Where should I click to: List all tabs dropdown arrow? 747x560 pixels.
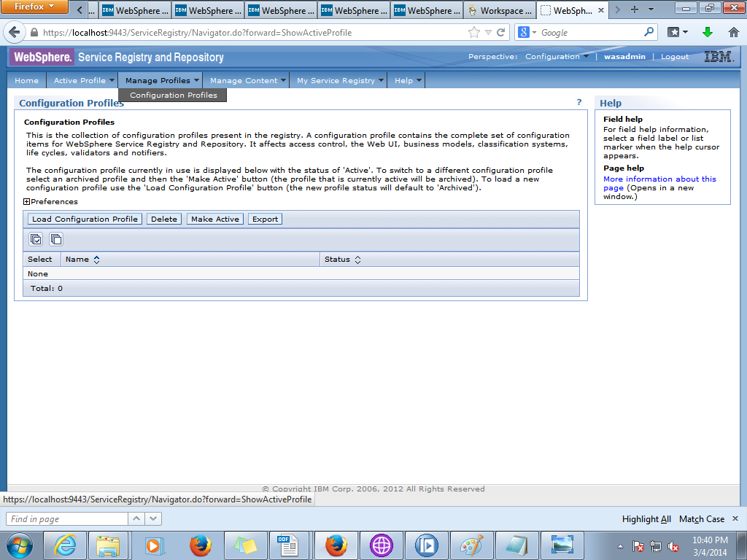click(x=651, y=9)
